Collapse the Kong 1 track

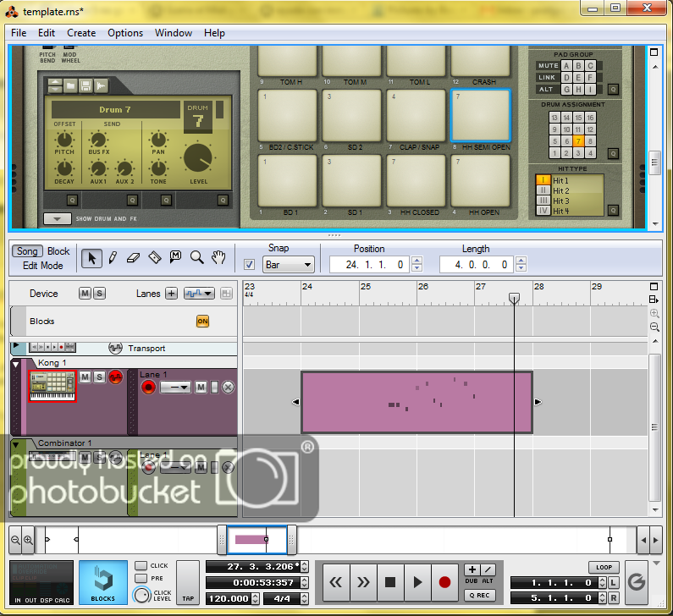click(15, 363)
